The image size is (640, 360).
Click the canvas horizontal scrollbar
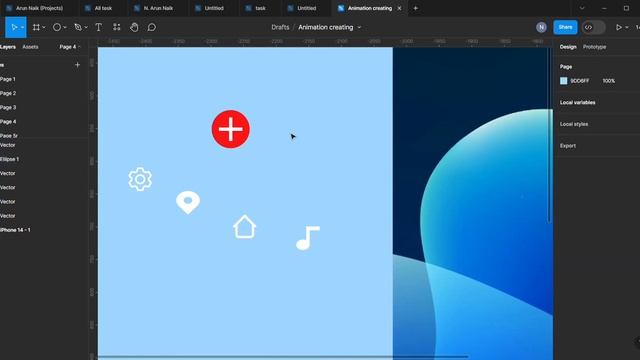click(282, 357)
